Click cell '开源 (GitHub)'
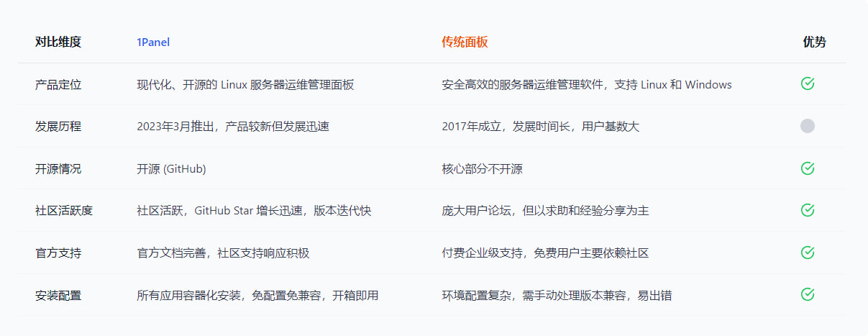 point(171,168)
